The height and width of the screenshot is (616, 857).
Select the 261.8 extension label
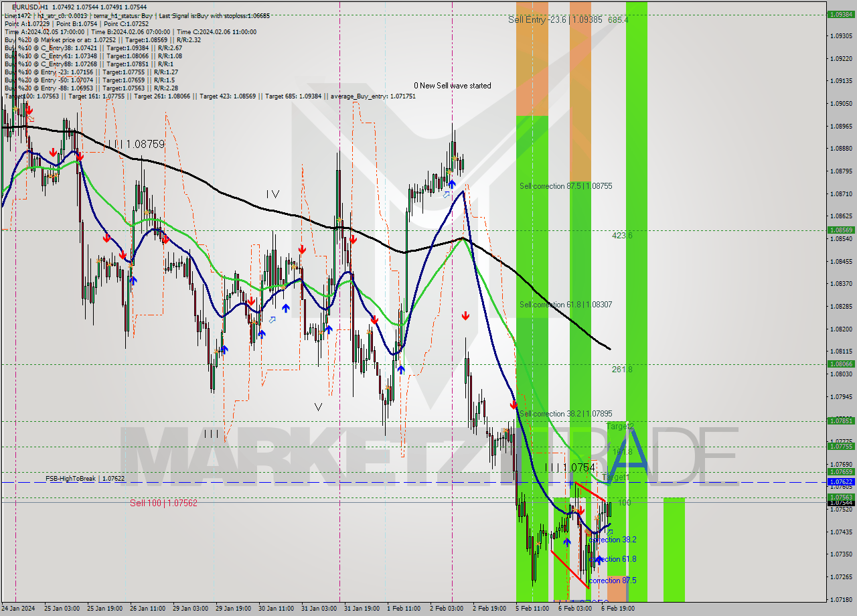click(622, 370)
